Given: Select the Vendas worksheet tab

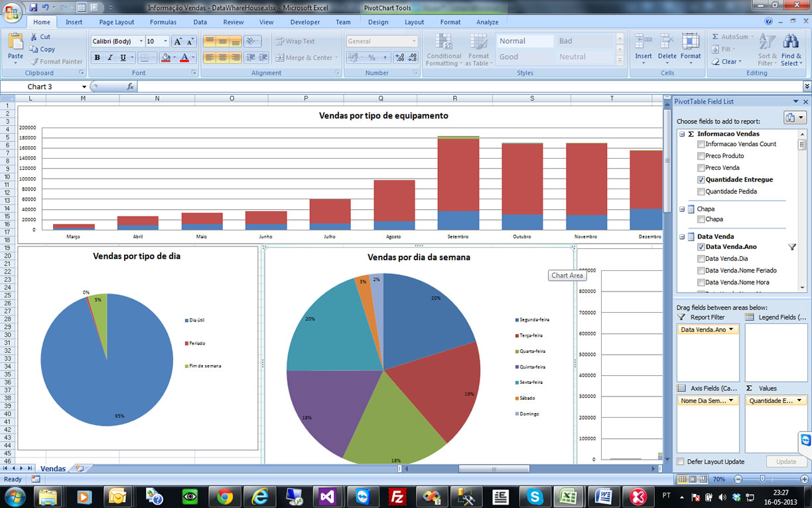Looking at the screenshot, I should (x=53, y=469).
